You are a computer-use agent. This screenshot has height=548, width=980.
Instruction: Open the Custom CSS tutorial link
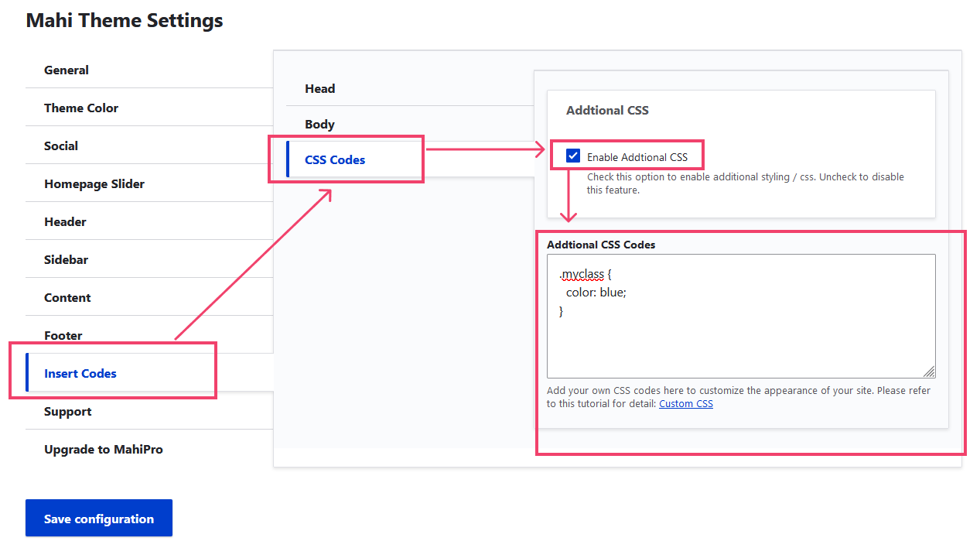pos(686,403)
